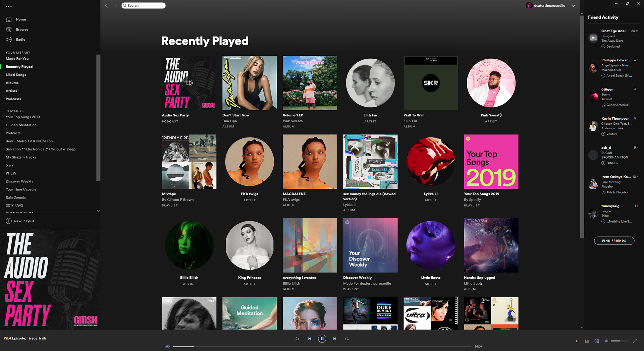Open Artists in Your Library
The width and height of the screenshot is (644, 351).
click(x=11, y=91)
